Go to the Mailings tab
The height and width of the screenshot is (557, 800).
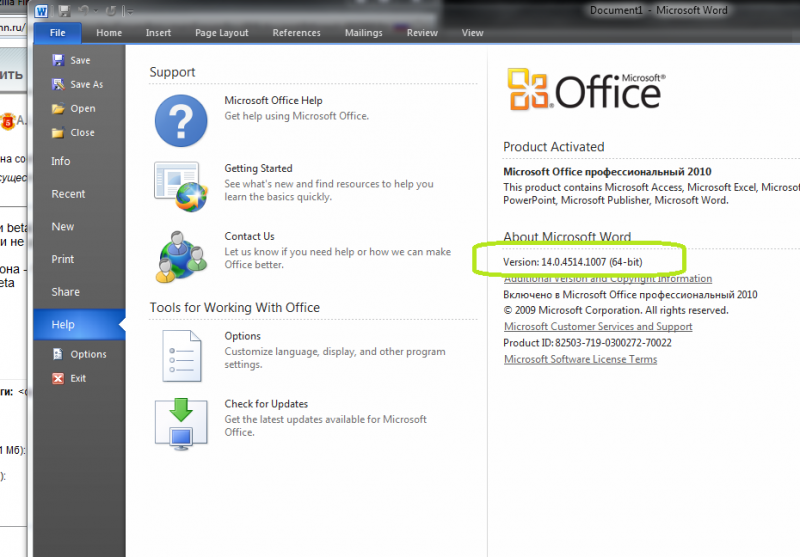363,33
